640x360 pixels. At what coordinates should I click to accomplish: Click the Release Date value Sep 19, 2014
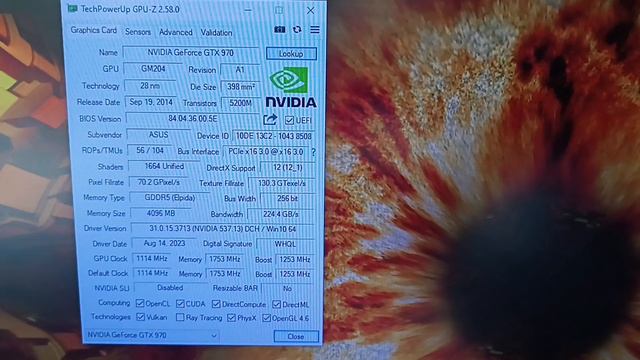pos(151,102)
